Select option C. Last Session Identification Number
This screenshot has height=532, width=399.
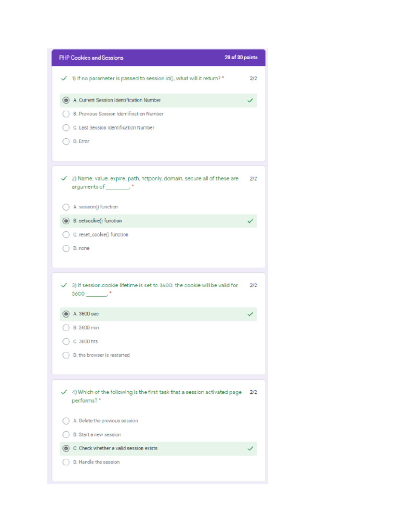pyautogui.click(x=66, y=128)
